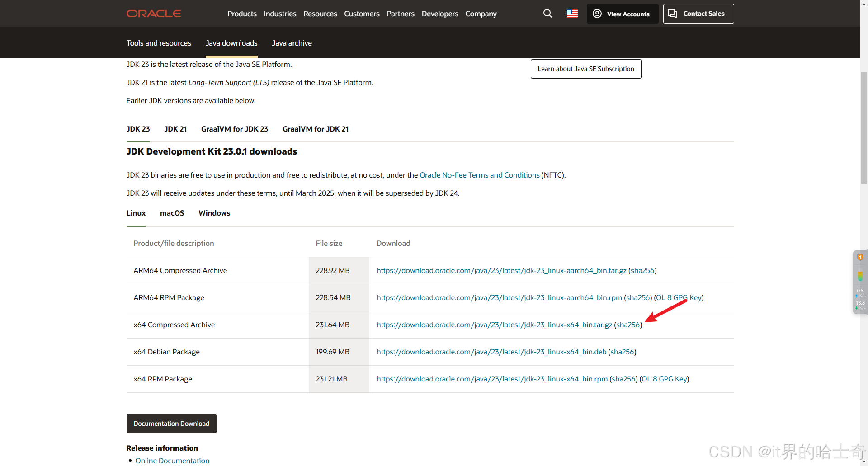Switch to the Windows tab
The image size is (868, 466).
(214, 213)
